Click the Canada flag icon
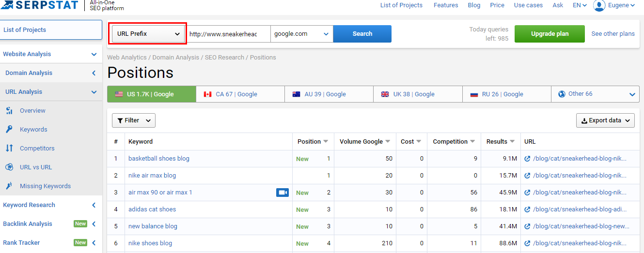This screenshot has width=644, height=253. pos(208,94)
